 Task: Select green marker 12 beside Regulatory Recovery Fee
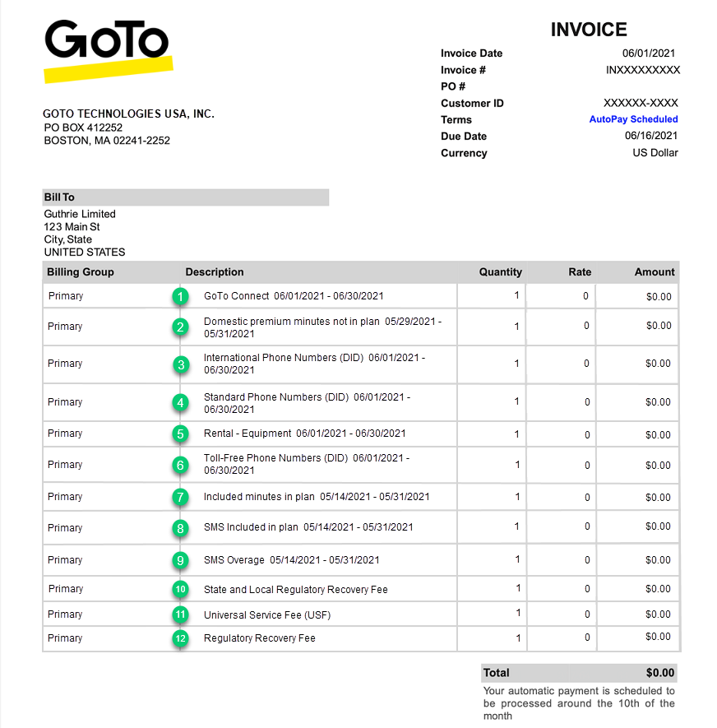click(180, 638)
